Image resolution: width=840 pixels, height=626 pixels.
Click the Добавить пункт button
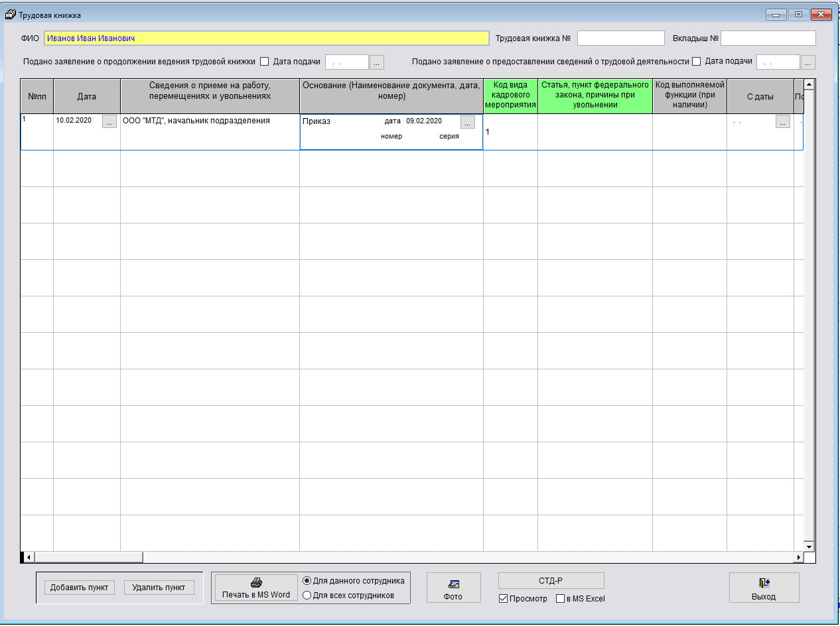pyautogui.click(x=79, y=588)
